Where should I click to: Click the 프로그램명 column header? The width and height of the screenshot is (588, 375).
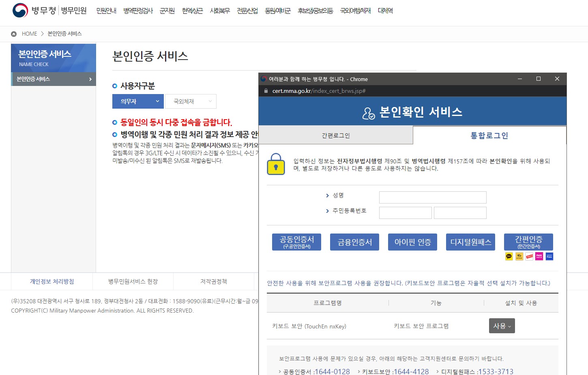[x=328, y=303]
